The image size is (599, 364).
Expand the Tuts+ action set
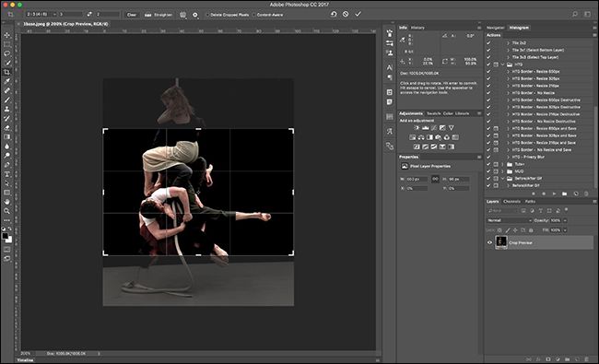click(x=503, y=164)
